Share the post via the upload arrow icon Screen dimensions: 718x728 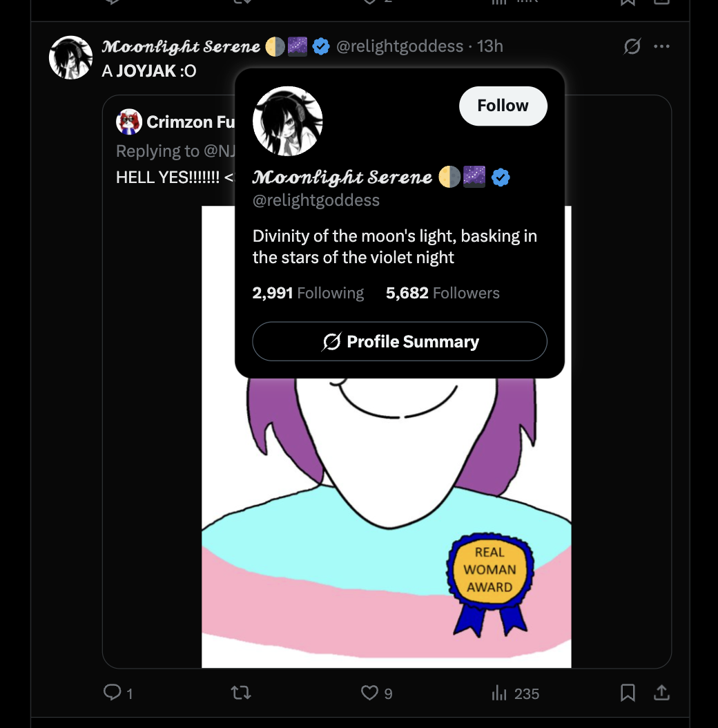661,692
